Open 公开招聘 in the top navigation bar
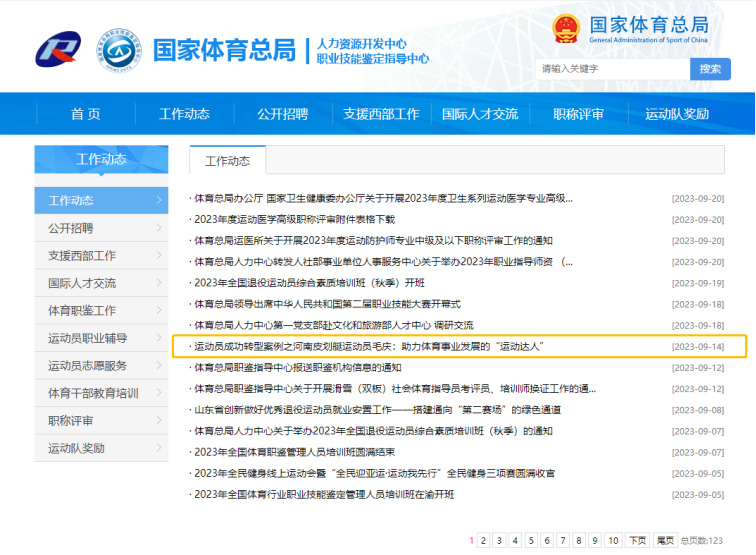Image resolution: width=756 pixels, height=555 pixels. tap(282, 114)
